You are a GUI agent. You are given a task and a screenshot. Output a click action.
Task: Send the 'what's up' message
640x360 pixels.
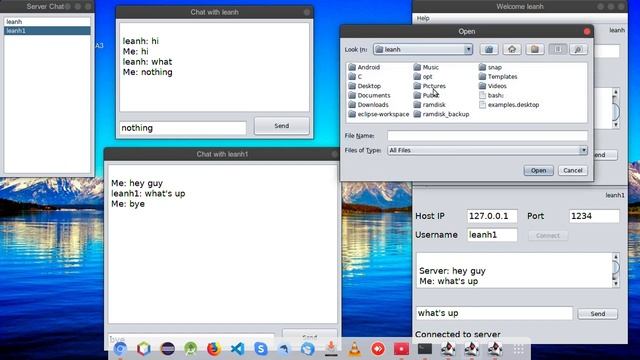598,313
